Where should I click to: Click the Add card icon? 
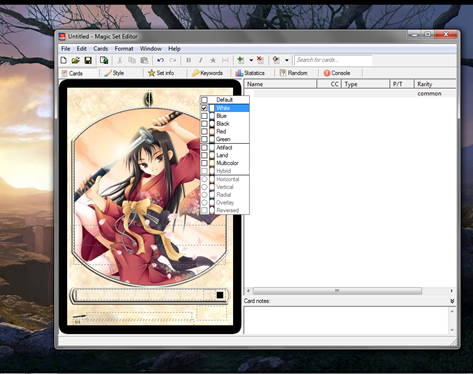[x=240, y=60]
